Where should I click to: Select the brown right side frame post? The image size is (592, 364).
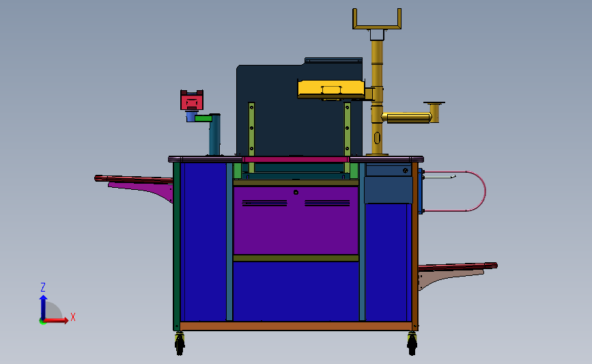[x=415, y=246]
